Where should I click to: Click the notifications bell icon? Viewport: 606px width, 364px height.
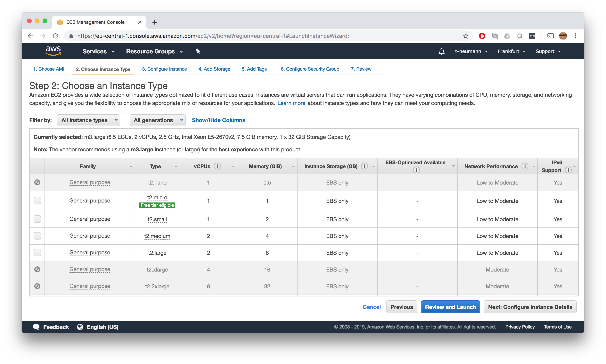point(441,51)
